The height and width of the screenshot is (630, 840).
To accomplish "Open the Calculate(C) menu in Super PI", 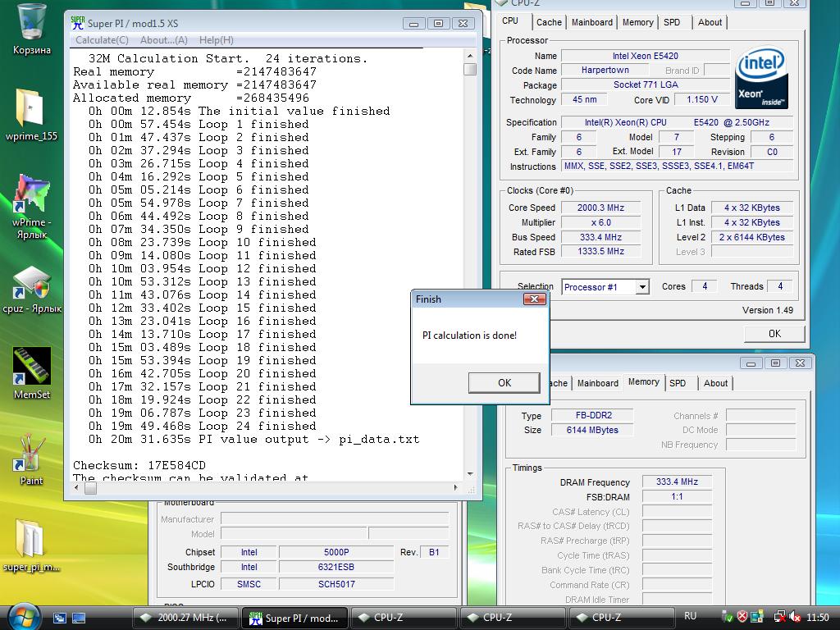I will 102,40.
